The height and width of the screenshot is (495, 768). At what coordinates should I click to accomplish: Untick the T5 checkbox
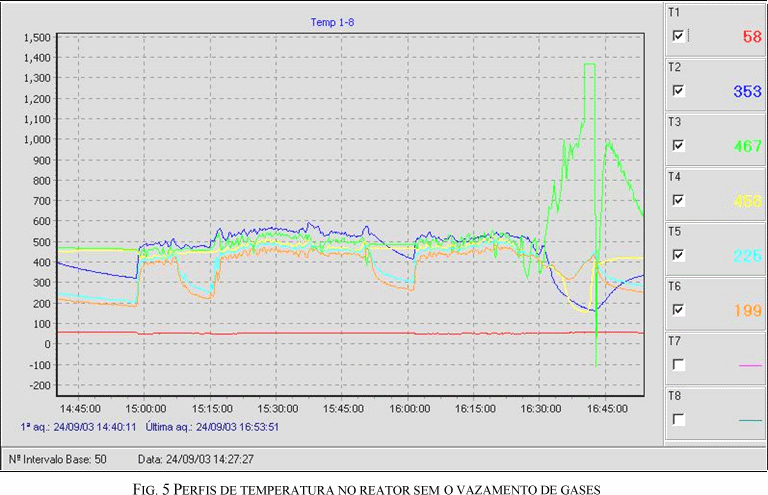679,255
